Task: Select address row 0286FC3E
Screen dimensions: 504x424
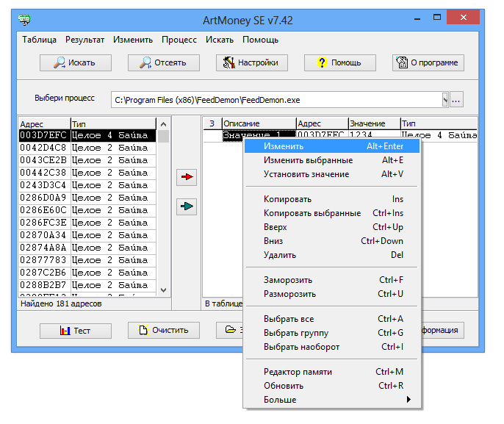Action: click(87, 223)
